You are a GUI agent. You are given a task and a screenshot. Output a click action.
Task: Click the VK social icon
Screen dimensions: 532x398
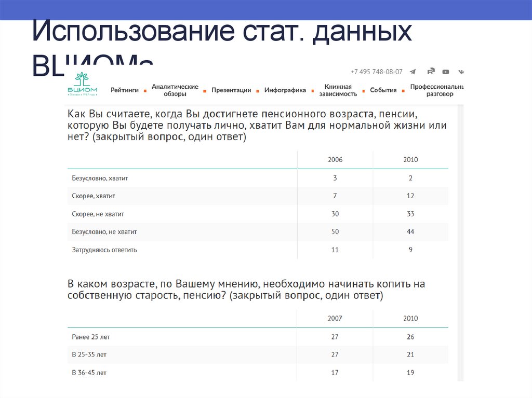pos(461,72)
